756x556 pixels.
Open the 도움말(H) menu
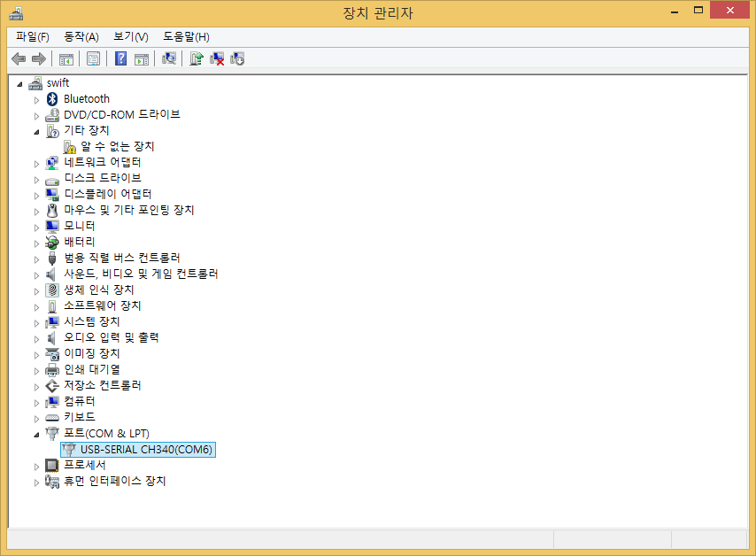click(186, 36)
